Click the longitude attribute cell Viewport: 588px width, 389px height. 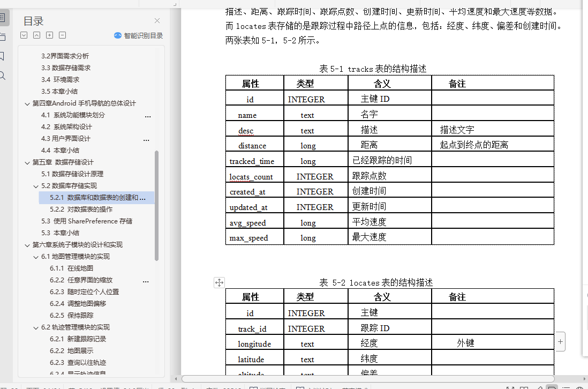(x=254, y=342)
